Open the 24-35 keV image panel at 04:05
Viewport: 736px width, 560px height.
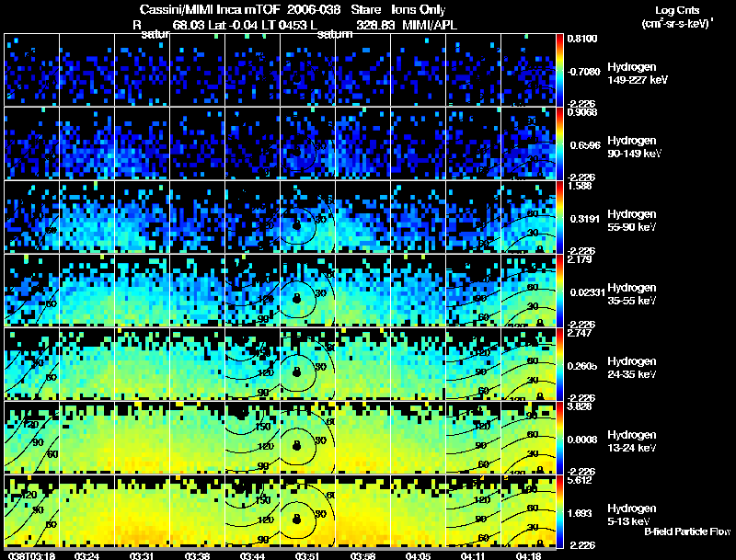pyautogui.click(x=419, y=364)
